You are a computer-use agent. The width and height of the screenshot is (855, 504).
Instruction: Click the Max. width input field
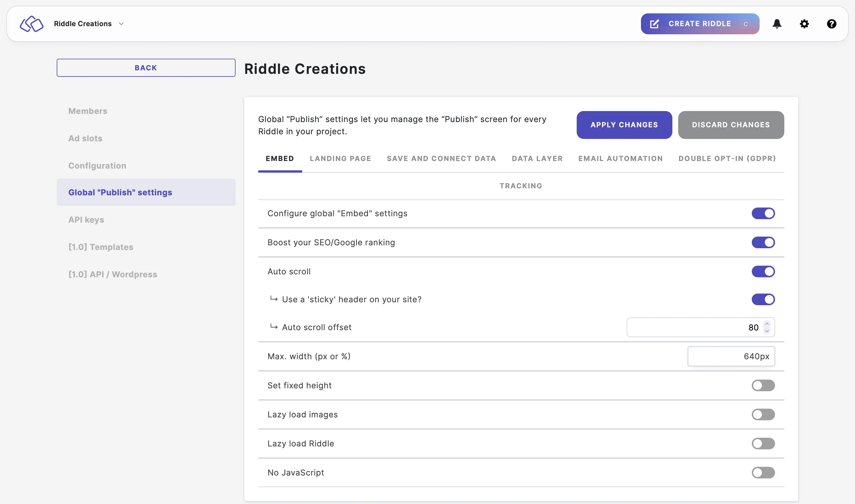click(x=731, y=356)
